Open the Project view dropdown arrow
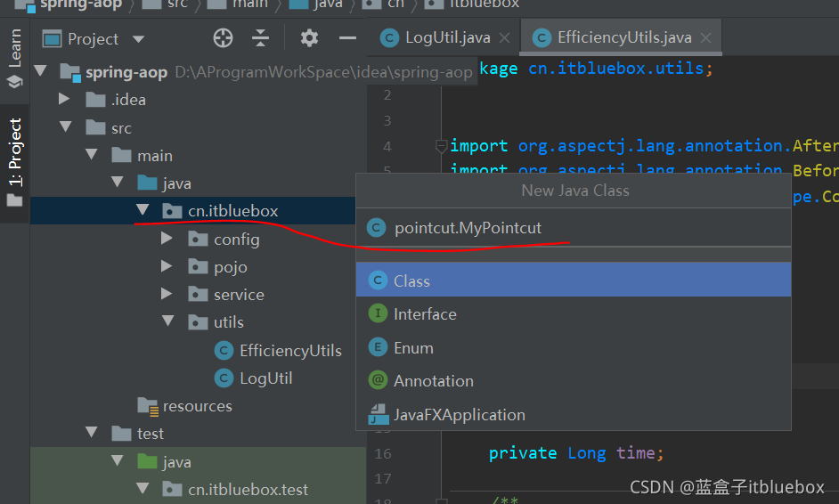Screen dimensions: 839x504 pos(139,39)
